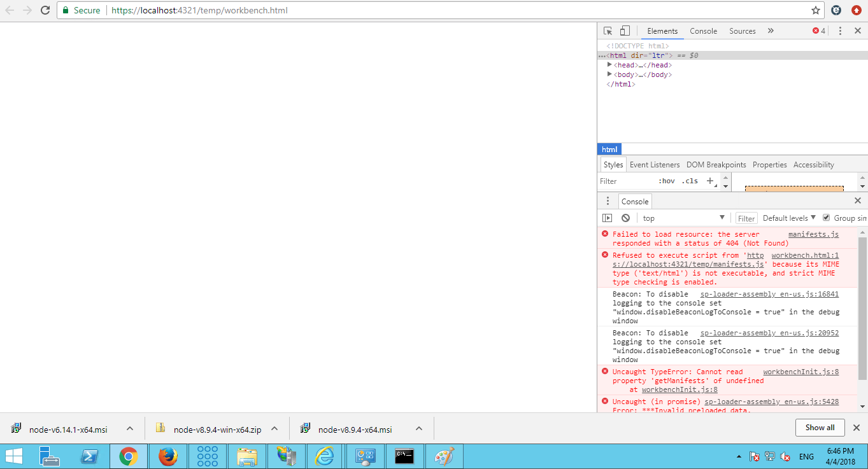This screenshot has height=469, width=868.
Task: Click the console Filter input field
Action: (746, 217)
